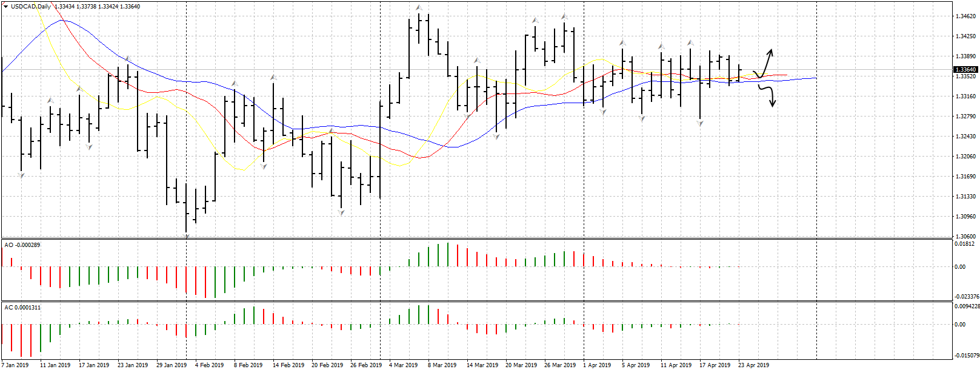
Task: Click the 1.34620 price scale label
Action: pyautogui.click(x=965, y=16)
